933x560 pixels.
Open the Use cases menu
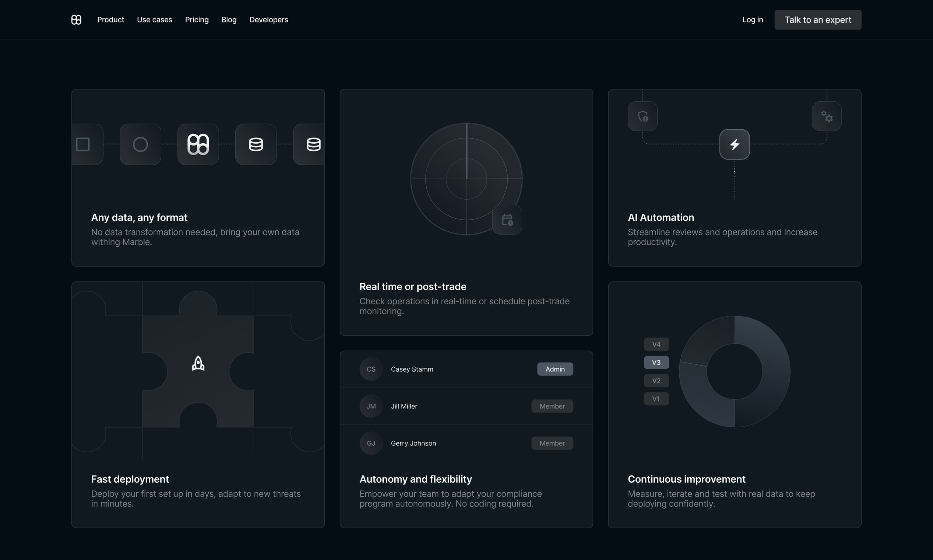click(154, 19)
